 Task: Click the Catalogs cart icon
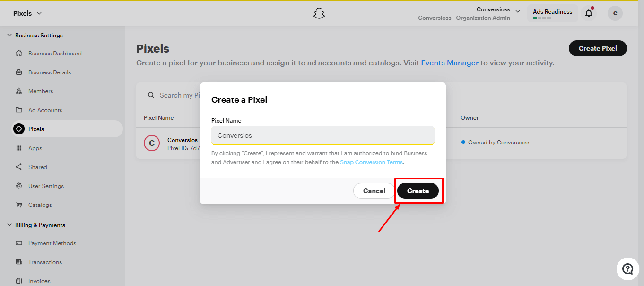19,205
